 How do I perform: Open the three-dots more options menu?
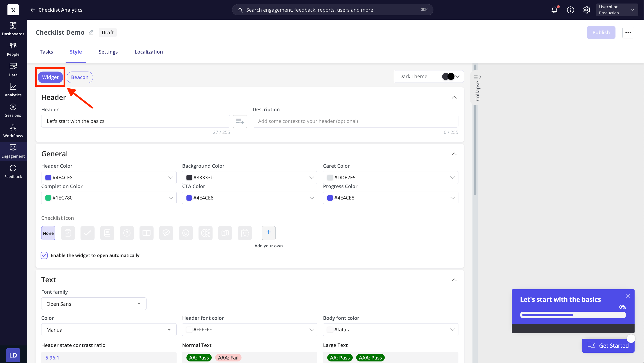tap(628, 32)
